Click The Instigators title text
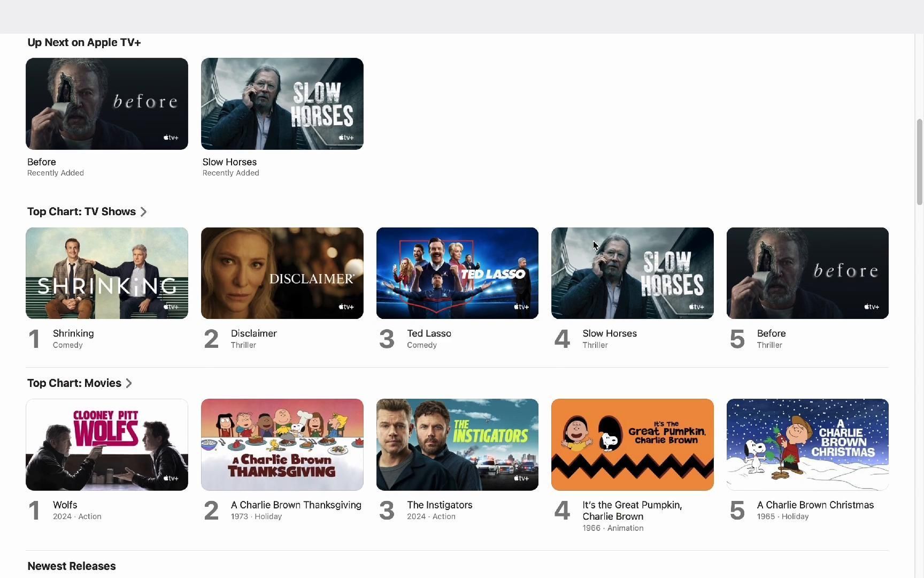Image resolution: width=924 pixels, height=578 pixels. [x=440, y=505]
